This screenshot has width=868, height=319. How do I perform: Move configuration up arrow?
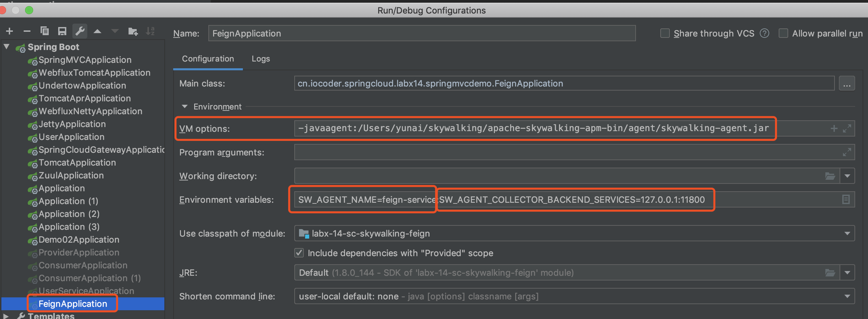[97, 31]
